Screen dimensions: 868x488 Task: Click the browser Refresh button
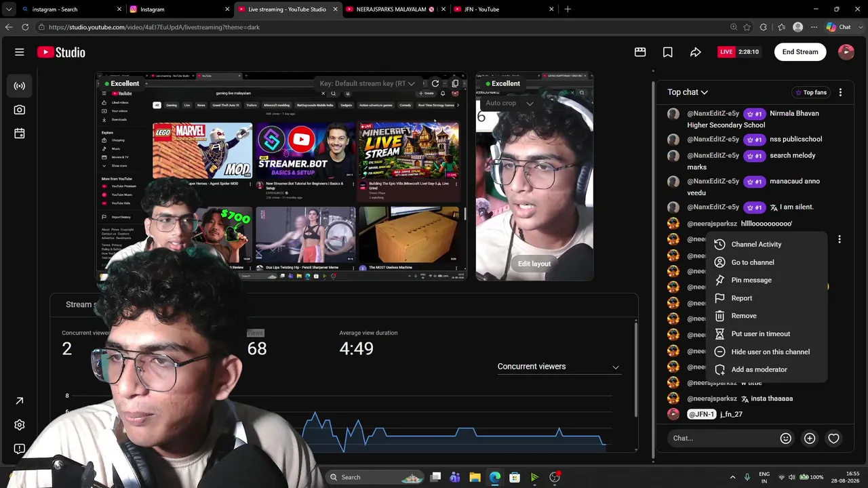click(x=25, y=27)
